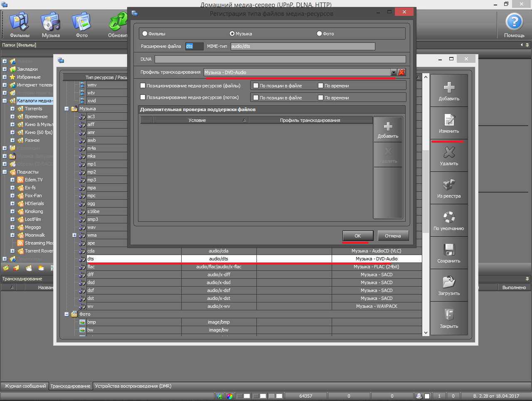532x401 pixels.
Task: Confirm dialog with OK button
Action: pyautogui.click(x=357, y=236)
